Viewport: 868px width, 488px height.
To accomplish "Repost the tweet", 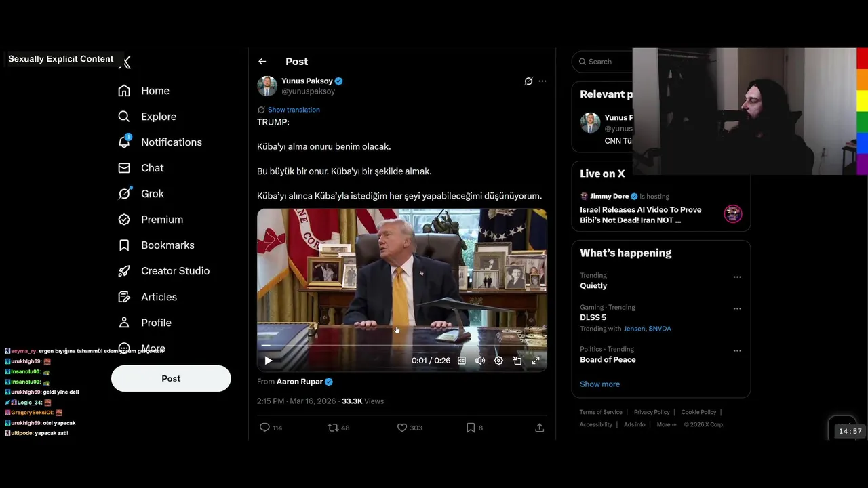I will point(338,428).
